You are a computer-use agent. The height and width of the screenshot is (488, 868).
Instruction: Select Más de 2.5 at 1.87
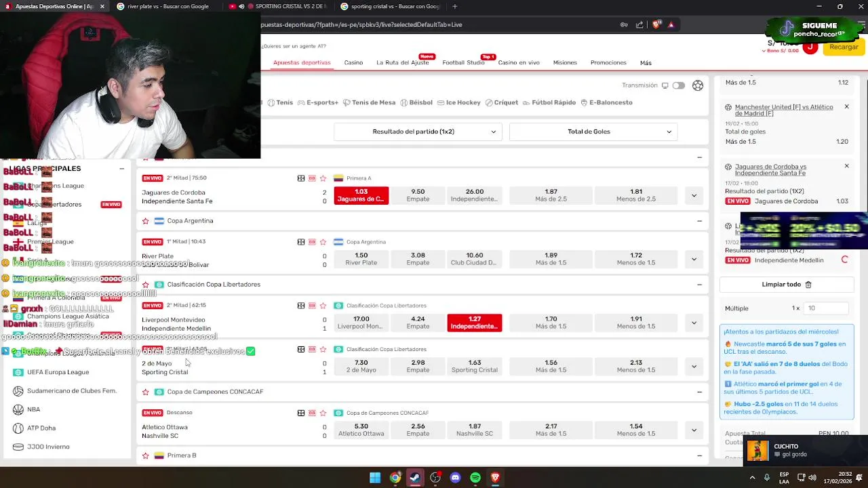551,195
